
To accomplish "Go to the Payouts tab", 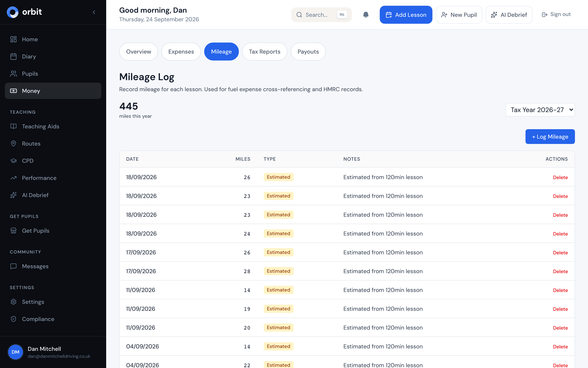I will (308, 52).
